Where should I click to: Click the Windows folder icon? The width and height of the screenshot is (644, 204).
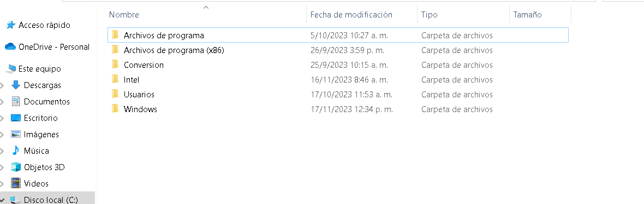(x=115, y=109)
